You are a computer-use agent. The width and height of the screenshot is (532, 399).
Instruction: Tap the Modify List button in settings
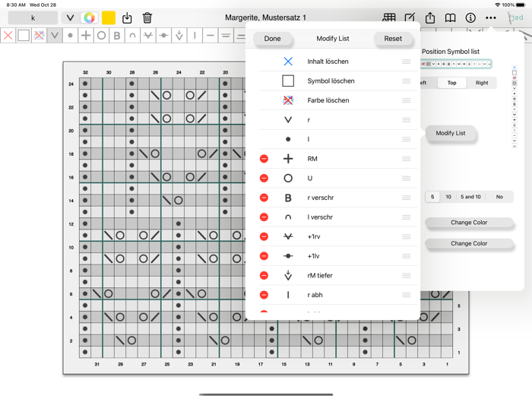click(x=451, y=133)
